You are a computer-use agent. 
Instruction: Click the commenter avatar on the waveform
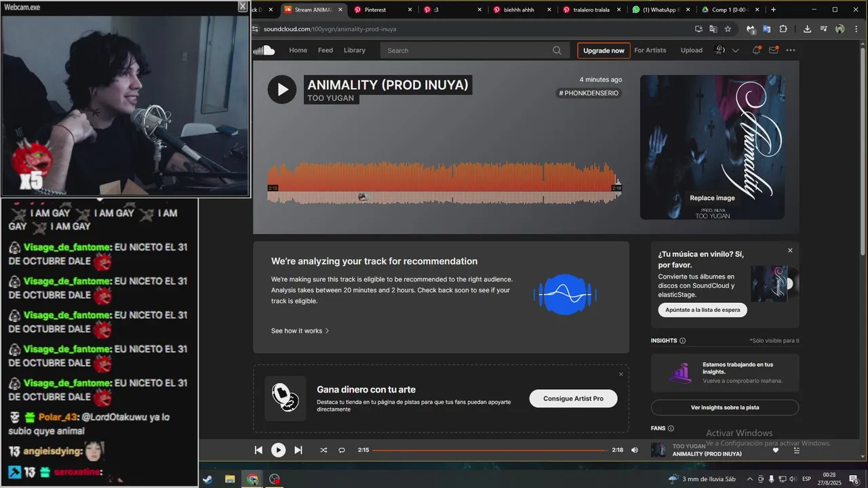(362, 197)
